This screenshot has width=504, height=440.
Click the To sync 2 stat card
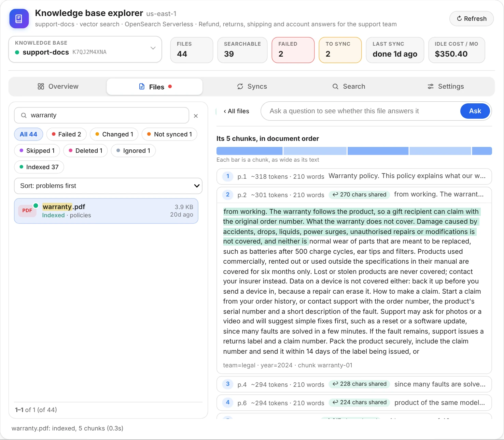pyautogui.click(x=340, y=50)
